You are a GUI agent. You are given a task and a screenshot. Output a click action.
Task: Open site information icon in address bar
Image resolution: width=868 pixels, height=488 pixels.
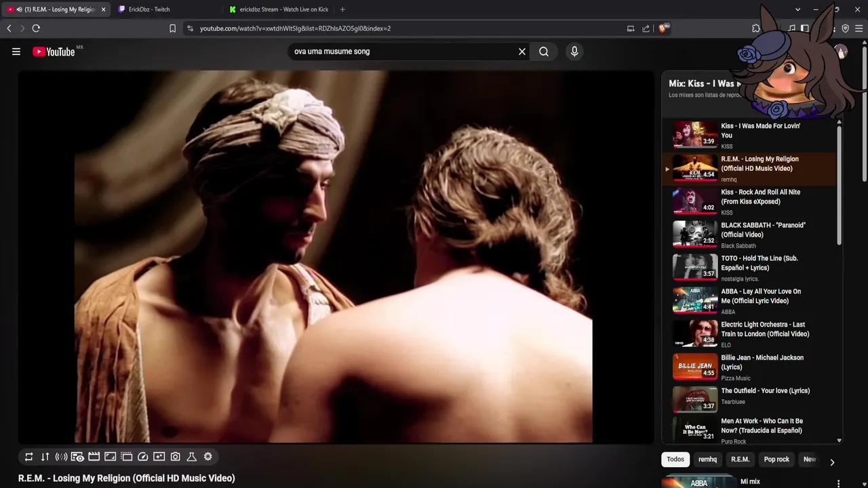[190, 28]
